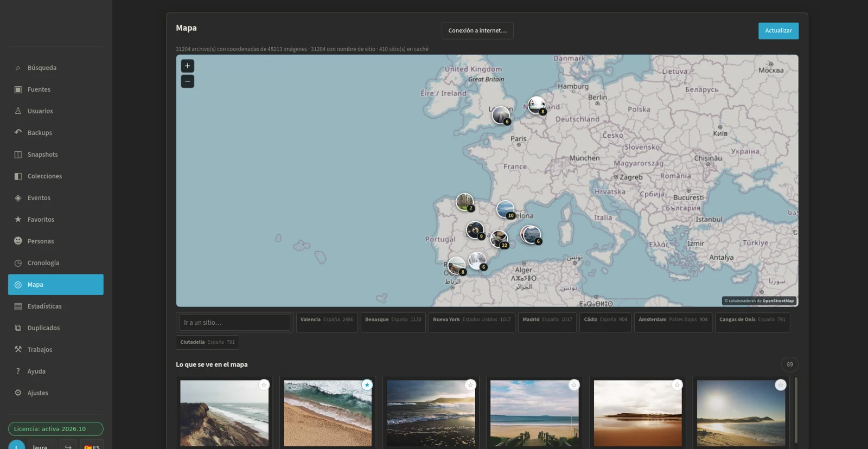Favorite the sunlit bay photo
The width and height of the screenshot is (868, 449).
point(781,385)
